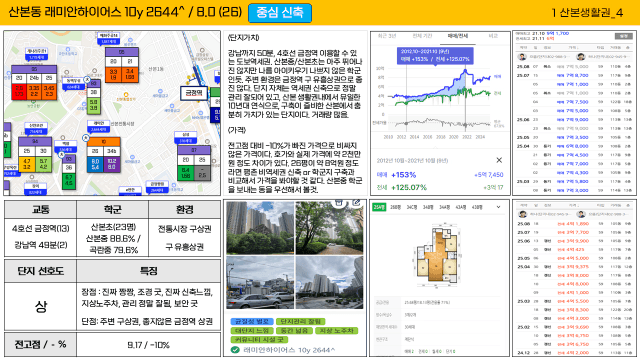Select the 34A평 floor plan tab

pos(444,207)
